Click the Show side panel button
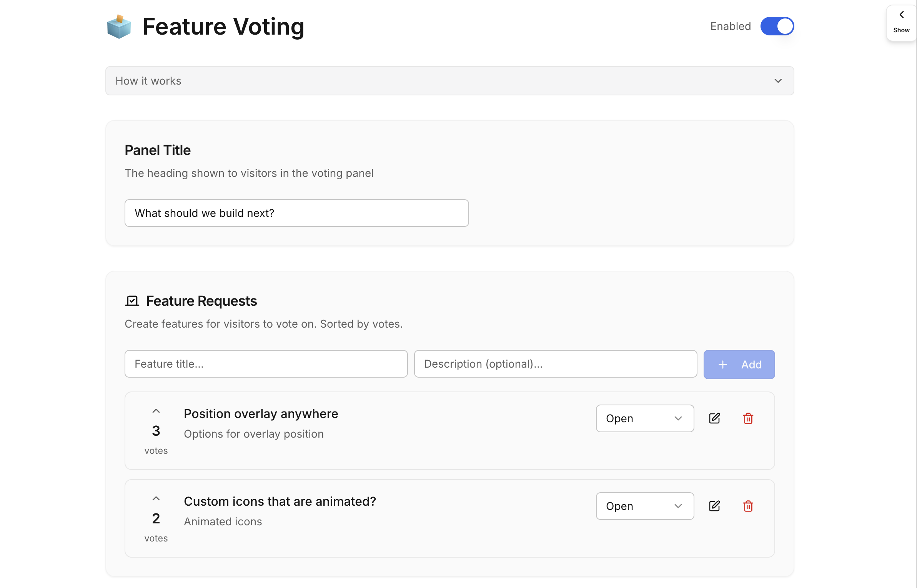The image size is (917, 588). click(901, 23)
